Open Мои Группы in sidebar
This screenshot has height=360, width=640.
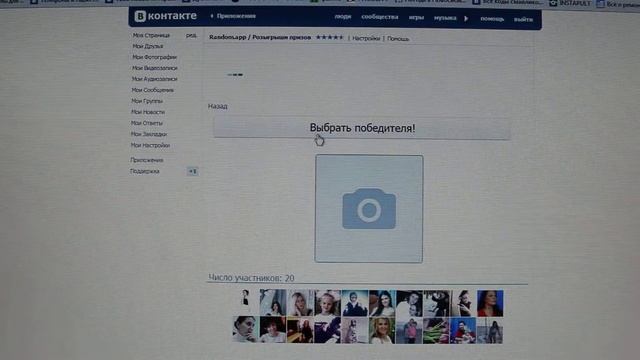147,101
